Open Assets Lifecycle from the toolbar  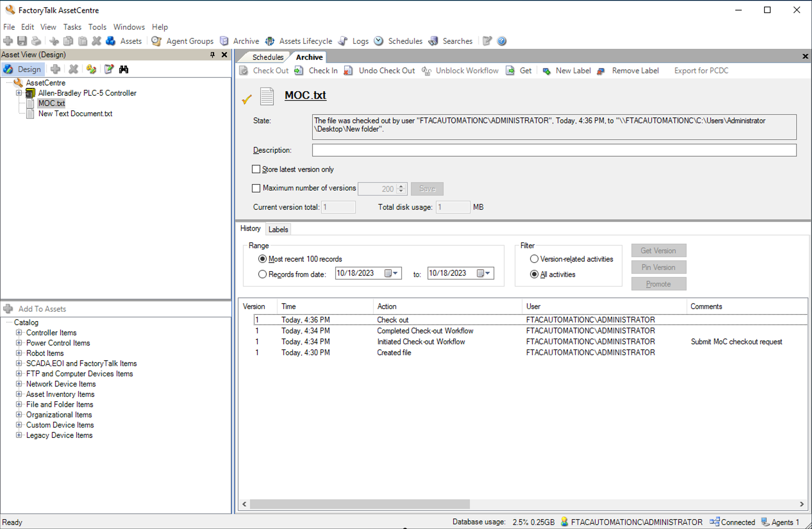(299, 41)
